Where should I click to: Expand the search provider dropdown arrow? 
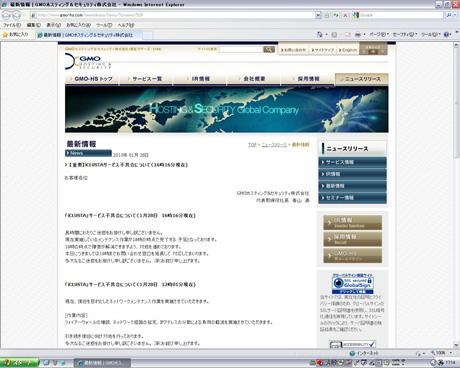click(x=456, y=15)
